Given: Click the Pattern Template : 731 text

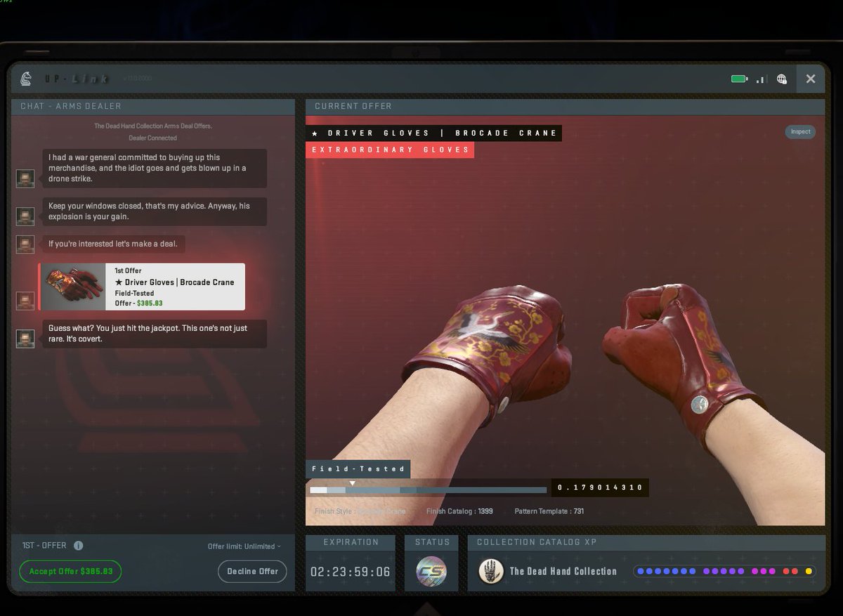Looking at the screenshot, I should tap(549, 511).
